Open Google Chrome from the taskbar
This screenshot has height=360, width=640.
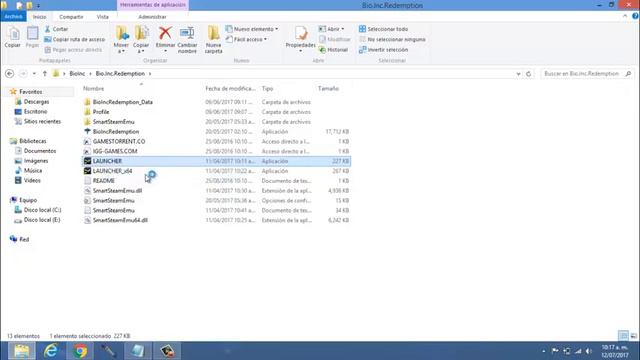(x=80, y=351)
